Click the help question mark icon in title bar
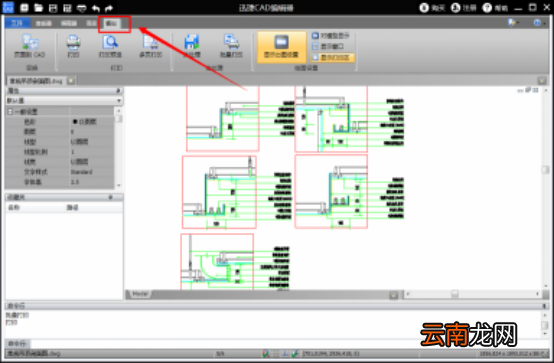This screenshot has height=363, width=554. [487, 8]
